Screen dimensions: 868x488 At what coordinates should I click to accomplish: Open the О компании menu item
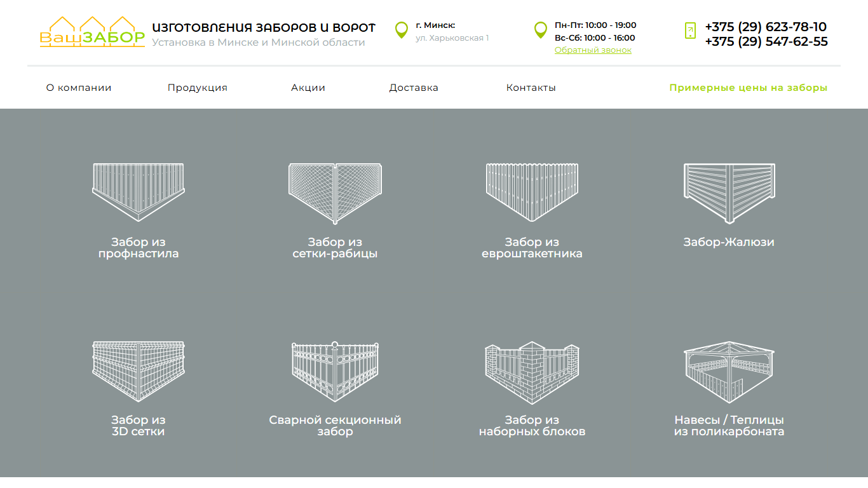[x=79, y=88]
